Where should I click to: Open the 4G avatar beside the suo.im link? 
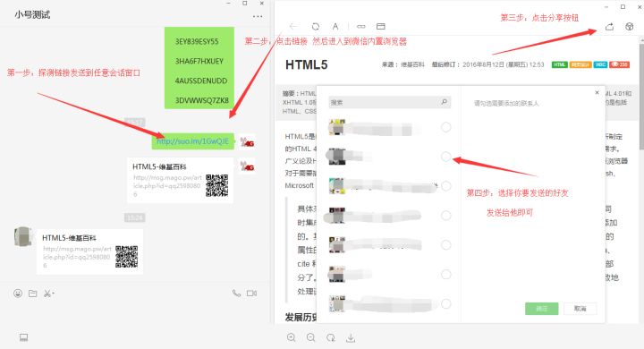point(247,141)
